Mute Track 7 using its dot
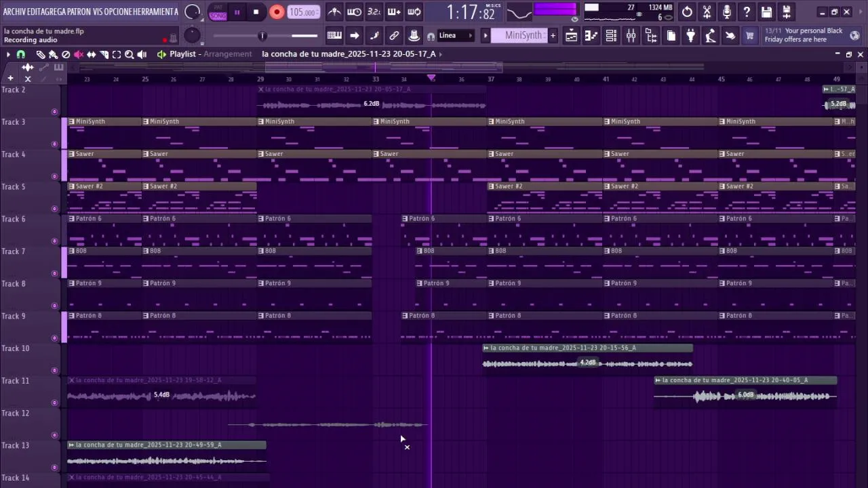Image resolution: width=868 pixels, height=488 pixels. coord(54,273)
